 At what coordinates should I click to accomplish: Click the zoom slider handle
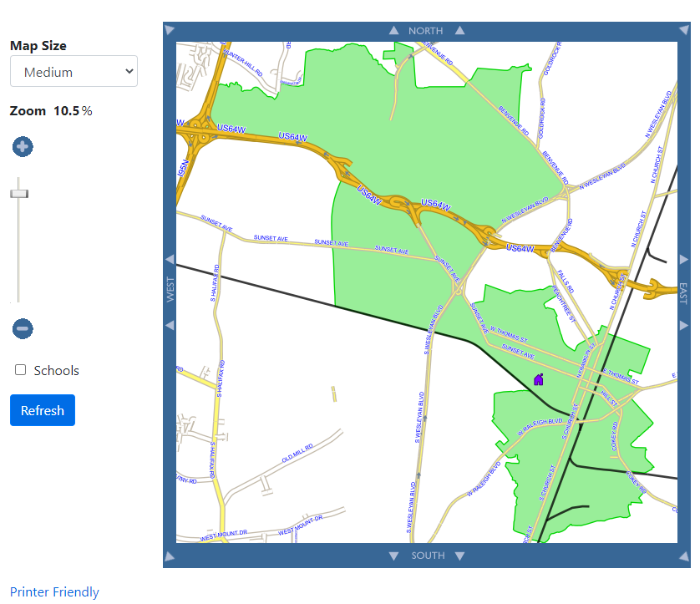(18, 193)
